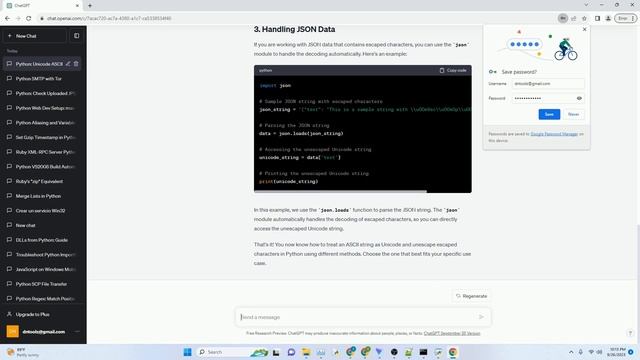Click the page vertical scrollbar
640x360 pixels.
638,253
